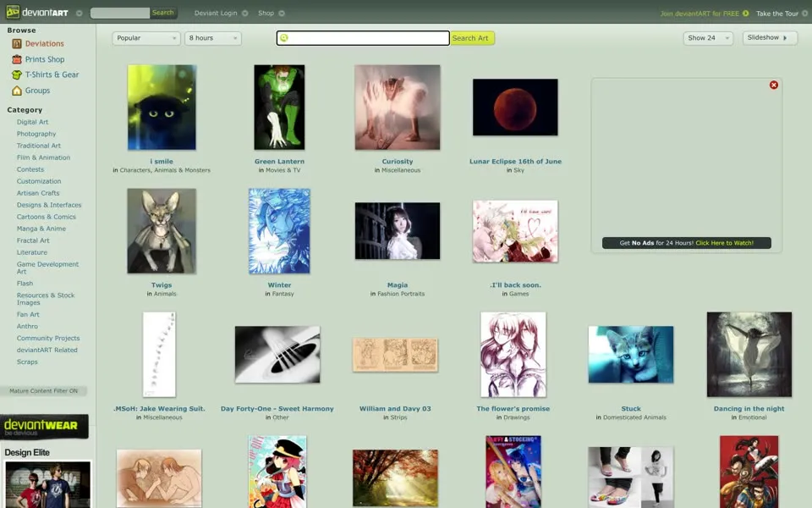Viewport: 812px width, 508px height.
Task: Select Fractal Art category
Action: [33, 240]
